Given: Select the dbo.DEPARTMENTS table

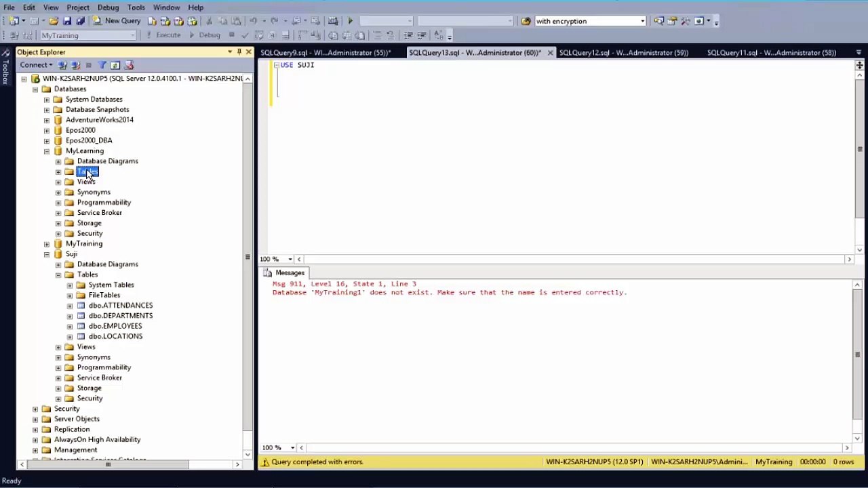Looking at the screenshot, I should (x=120, y=316).
